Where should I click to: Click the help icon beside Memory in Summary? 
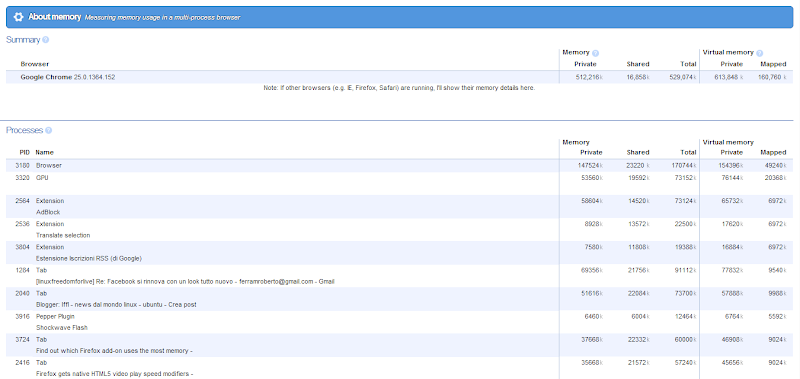pos(595,53)
